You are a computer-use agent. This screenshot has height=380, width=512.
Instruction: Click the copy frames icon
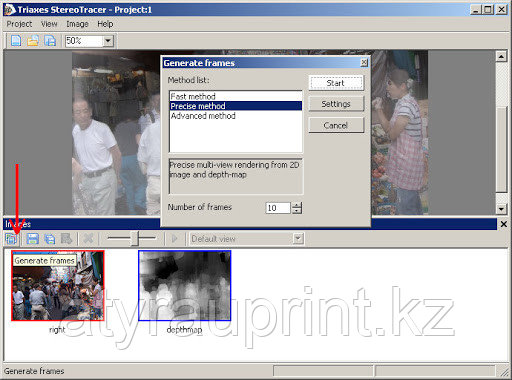tap(50, 239)
